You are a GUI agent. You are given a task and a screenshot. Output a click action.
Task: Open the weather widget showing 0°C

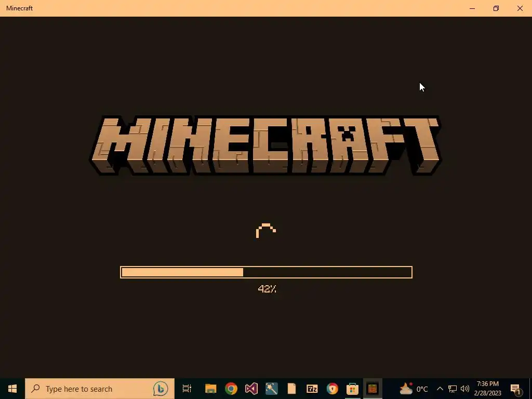tap(414, 389)
